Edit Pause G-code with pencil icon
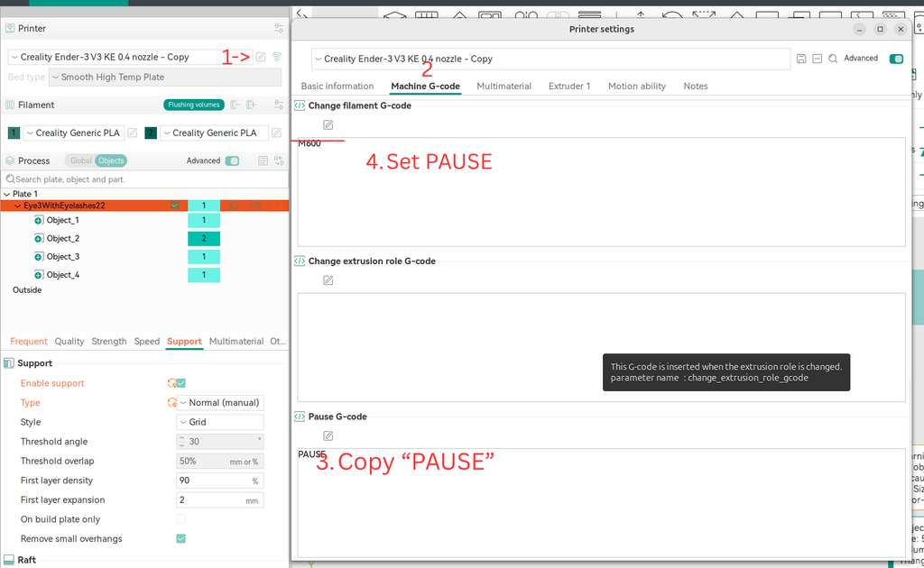Viewport: 924px width, 568px height. pos(328,435)
